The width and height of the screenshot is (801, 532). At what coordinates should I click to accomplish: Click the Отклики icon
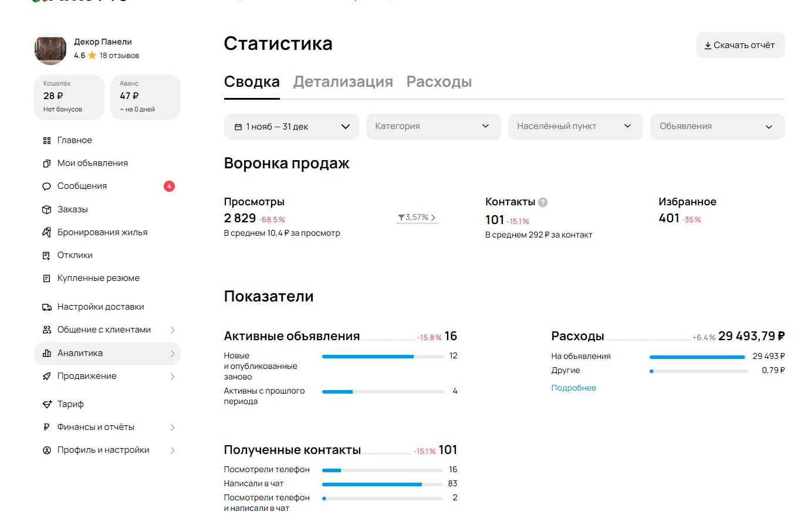[x=47, y=255]
